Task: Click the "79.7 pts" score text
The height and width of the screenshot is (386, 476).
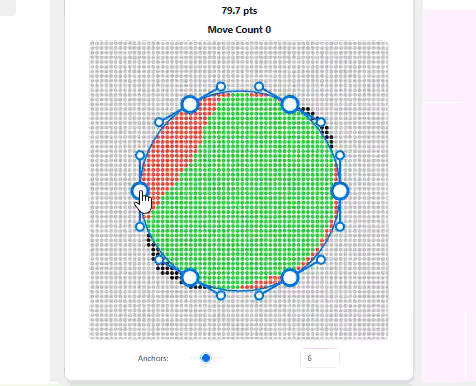Action: pos(239,11)
